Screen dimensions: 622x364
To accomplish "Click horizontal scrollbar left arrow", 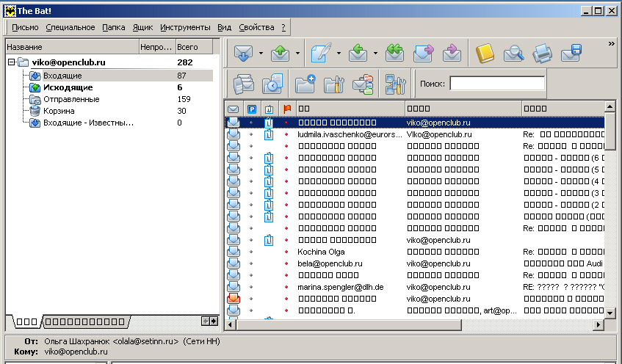I will coord(231,325).
